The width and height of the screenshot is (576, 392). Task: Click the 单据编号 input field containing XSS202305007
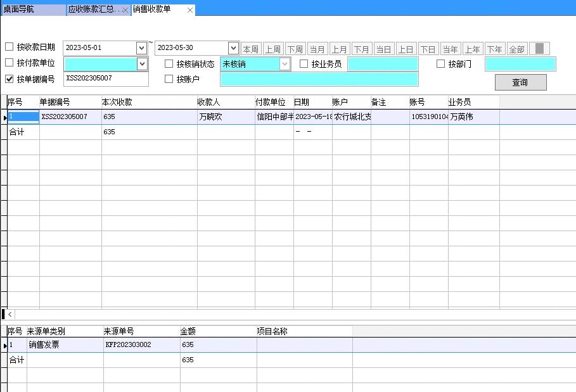[x=106, y=79]
